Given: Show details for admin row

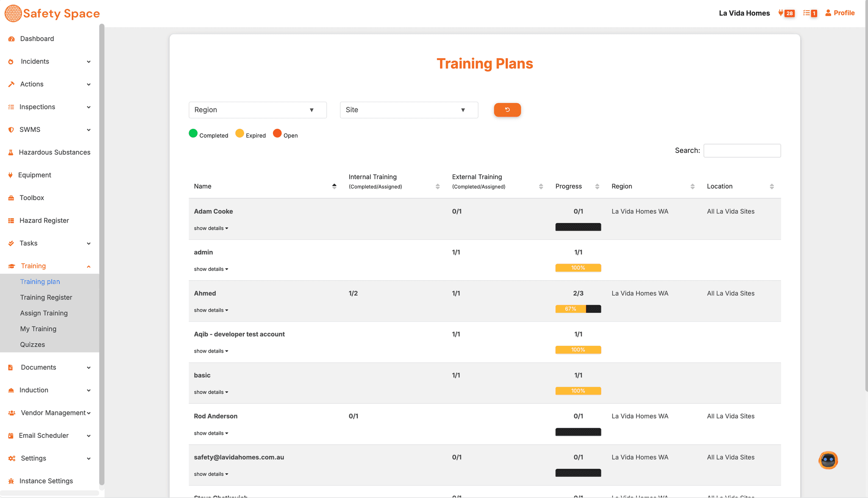Looking at the screenshot, I should pos(211,269).
